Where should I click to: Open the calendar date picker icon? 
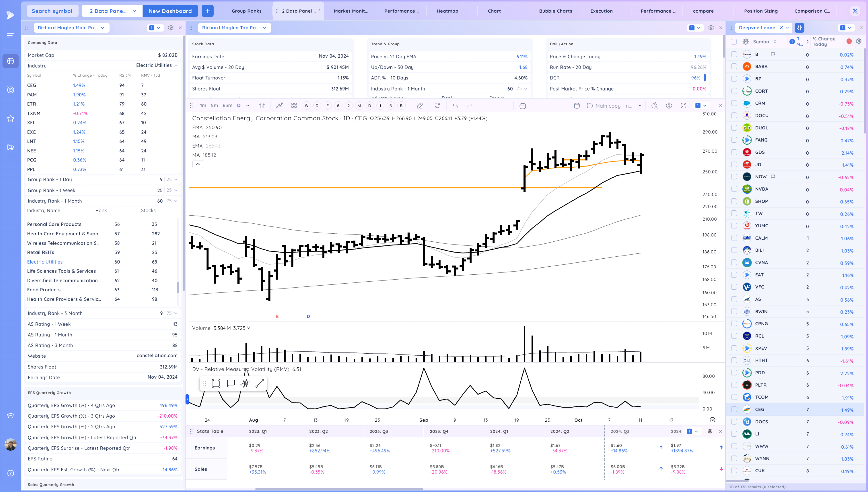click(523, 106)
